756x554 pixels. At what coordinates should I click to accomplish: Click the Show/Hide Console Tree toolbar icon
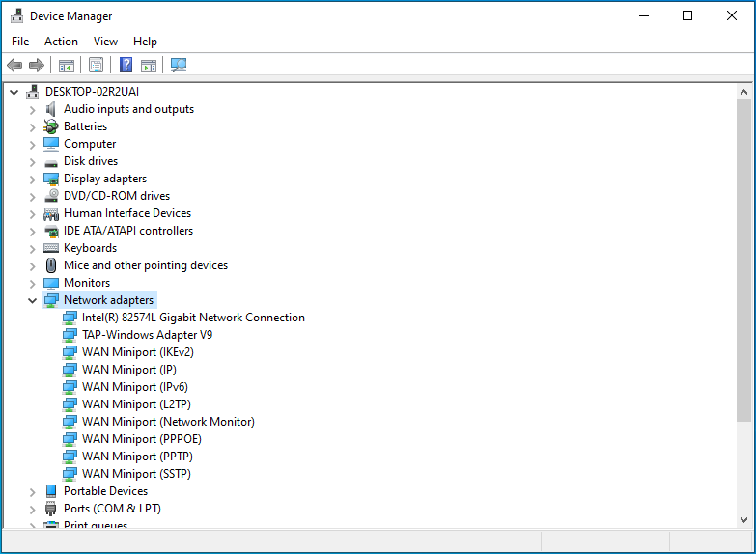(x=67, y=65)
